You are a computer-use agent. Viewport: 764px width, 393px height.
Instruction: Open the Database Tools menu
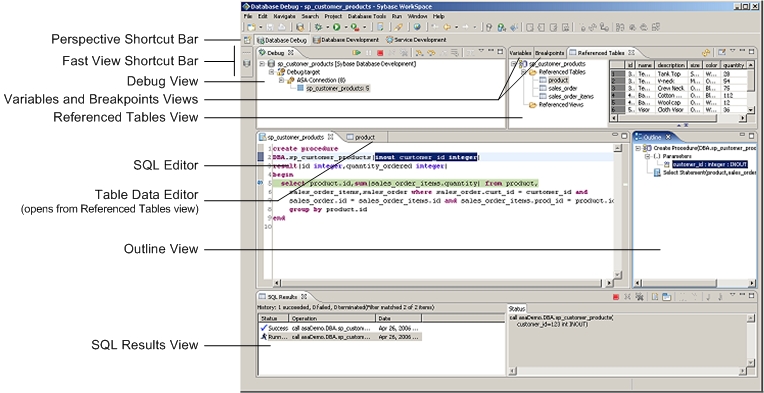click(367, 16)
